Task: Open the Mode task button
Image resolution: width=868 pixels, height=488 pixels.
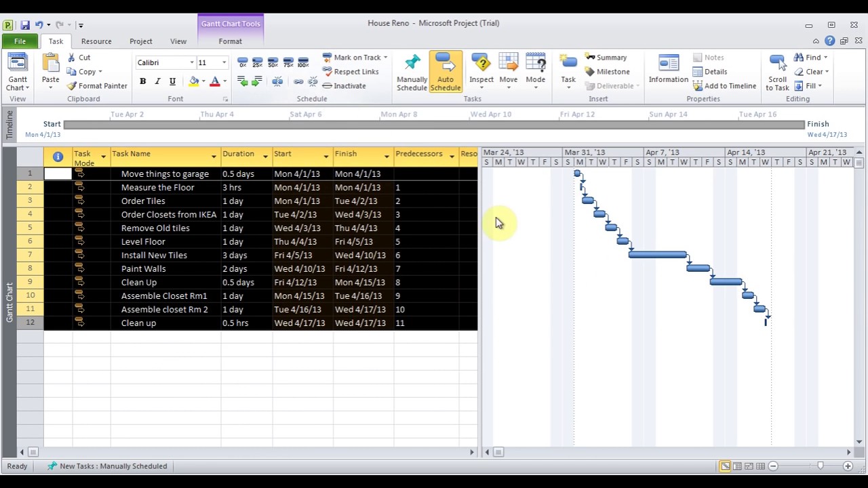Action: coord(535,72)
